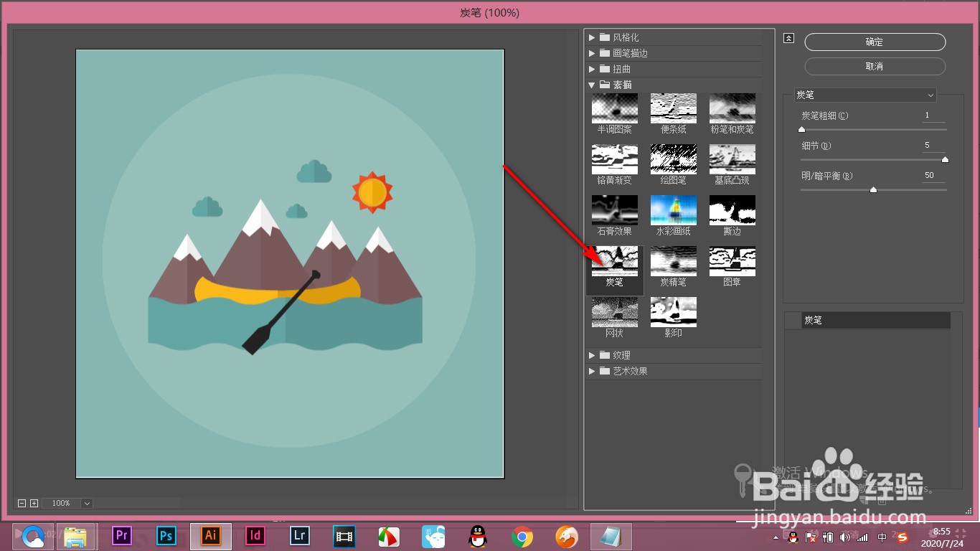This screenshot has width=980, height=551.
Task: Focus the 炭笔粗细 value field
Action: (934, 116)
